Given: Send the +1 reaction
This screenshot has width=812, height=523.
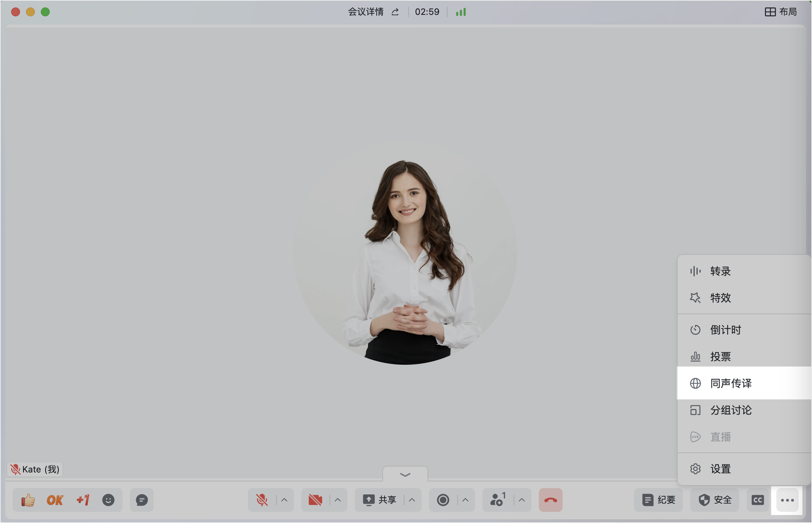Looking at the screenshot, I should (82, 500).
